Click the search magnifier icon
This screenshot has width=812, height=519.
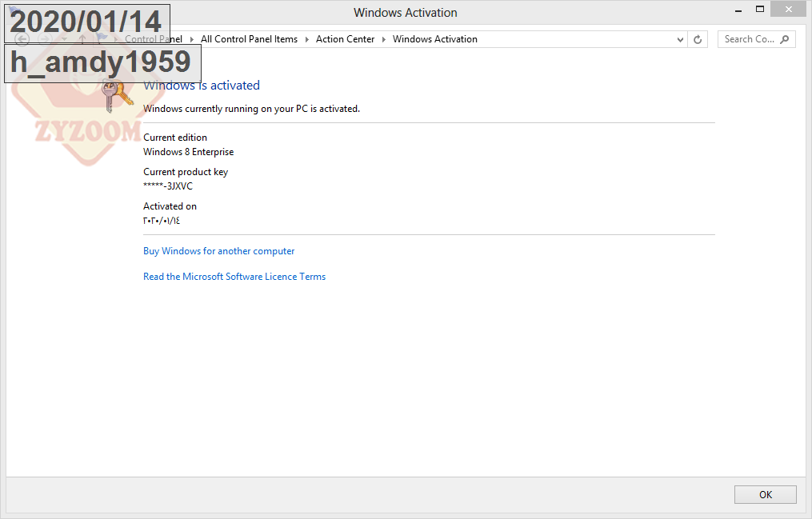tap(785, 39)
